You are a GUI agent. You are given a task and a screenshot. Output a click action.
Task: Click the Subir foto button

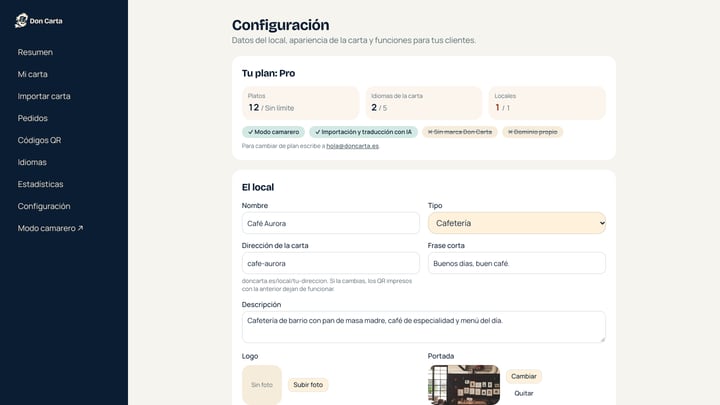[x=308, y=385]
